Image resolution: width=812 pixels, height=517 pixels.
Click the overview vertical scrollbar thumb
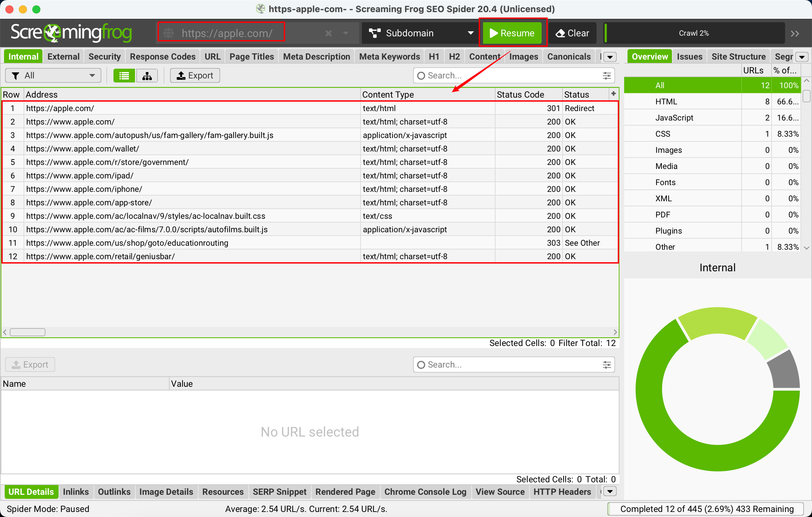[806, 96]
